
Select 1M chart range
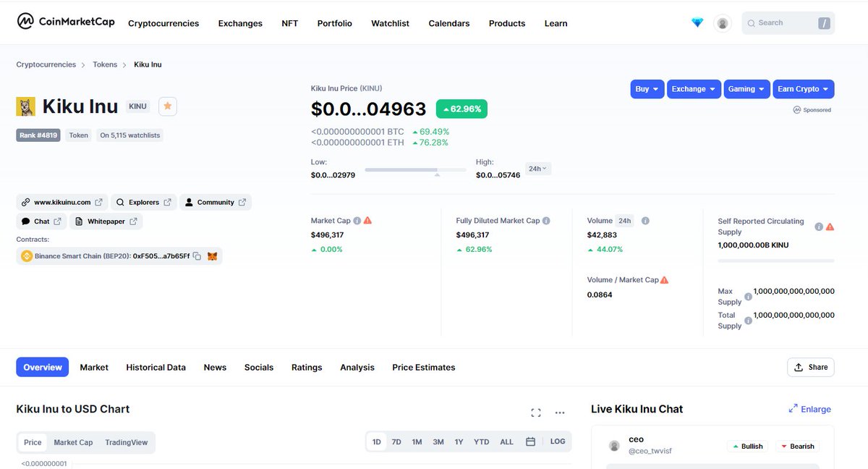click(417, 441)
